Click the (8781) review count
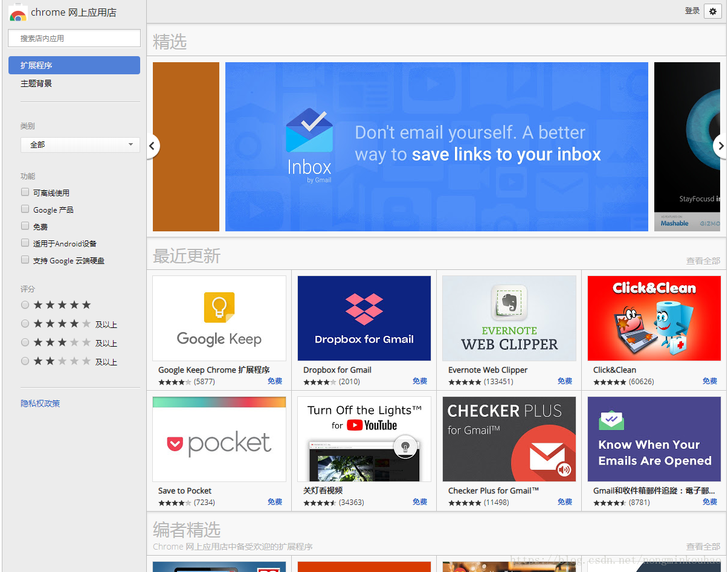 639,503
